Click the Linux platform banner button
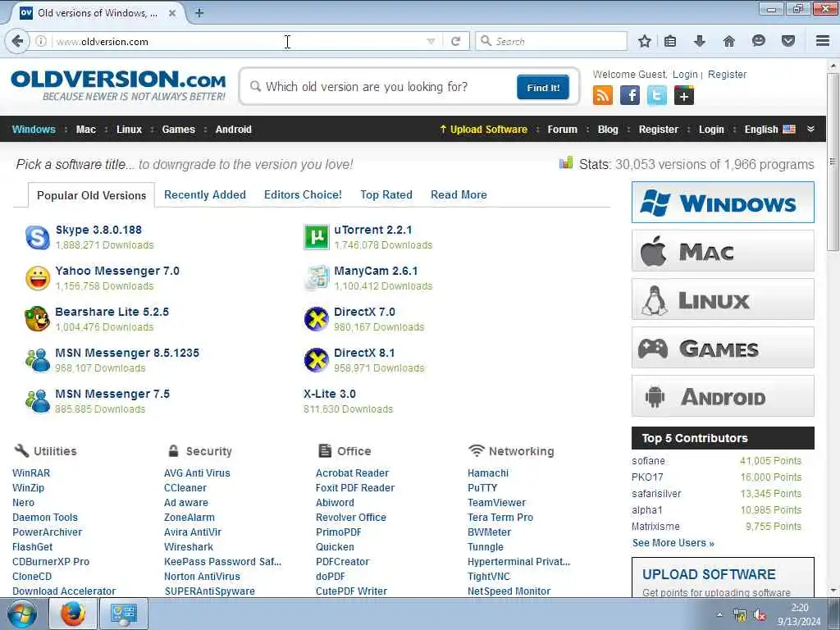The width and height of the screenshot is (840, 630). click(x=723, y=299)
